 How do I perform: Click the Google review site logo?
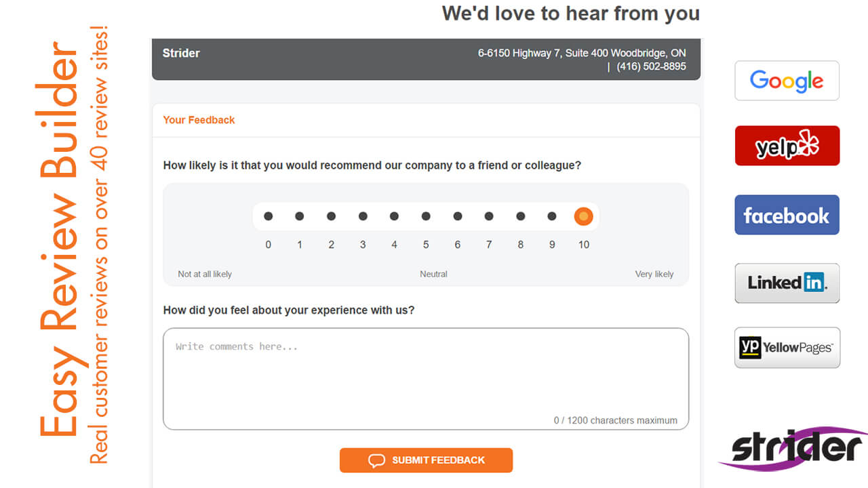tap(787, 81)
